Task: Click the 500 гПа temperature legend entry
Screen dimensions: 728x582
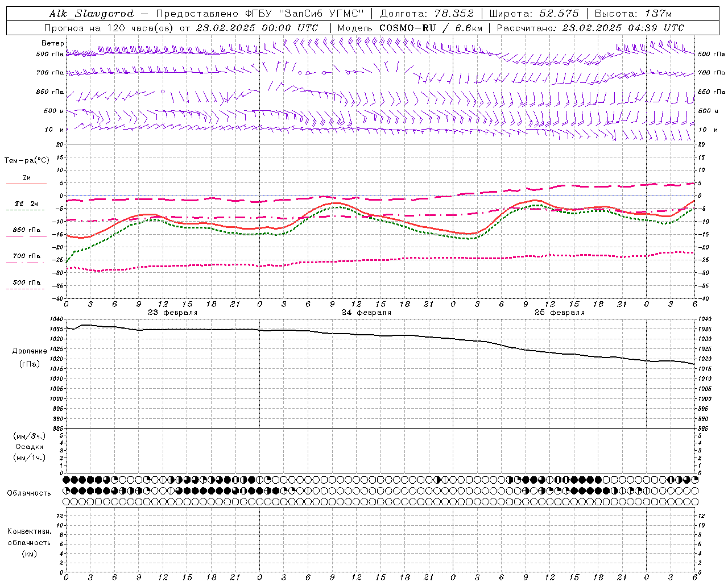Action: pos(27,282)
